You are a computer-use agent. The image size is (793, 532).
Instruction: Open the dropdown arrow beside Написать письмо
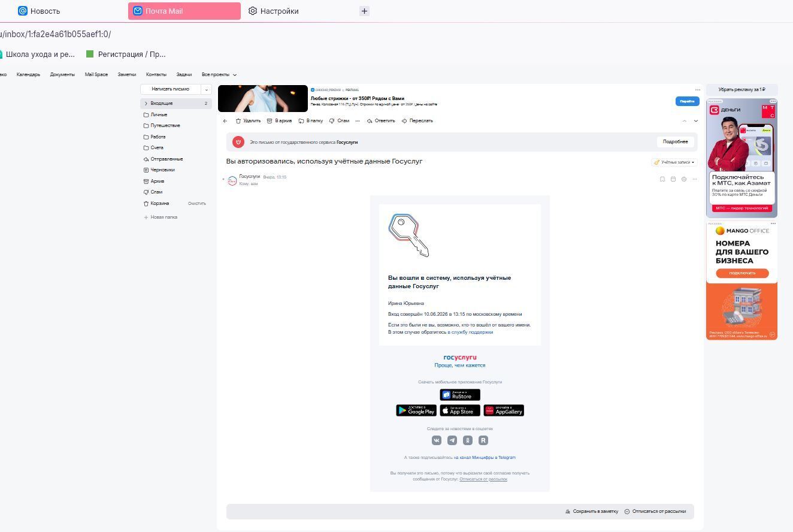tap(206, 89)
